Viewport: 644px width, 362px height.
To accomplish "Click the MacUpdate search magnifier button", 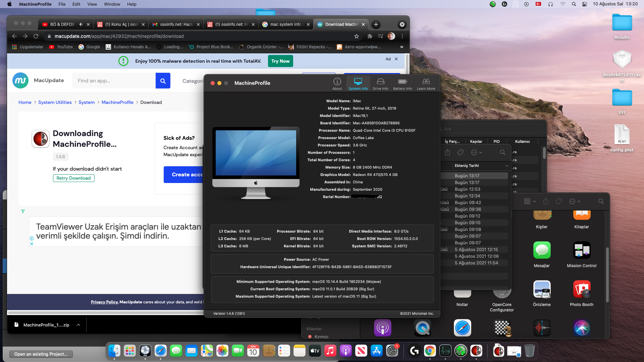I will click(163, 81).
